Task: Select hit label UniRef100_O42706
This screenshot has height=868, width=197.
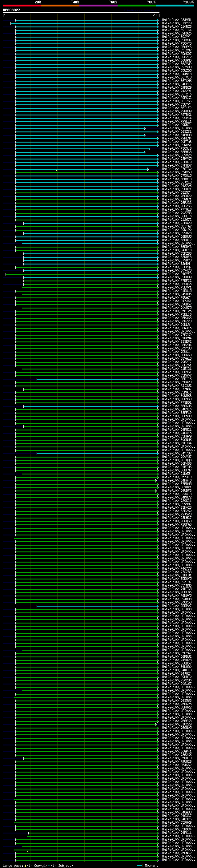Action: [x=177, y=186]
